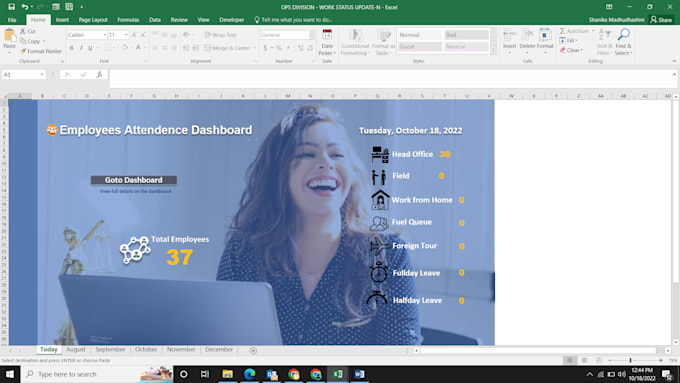Open the Data ribbon tab

(155, 20)
